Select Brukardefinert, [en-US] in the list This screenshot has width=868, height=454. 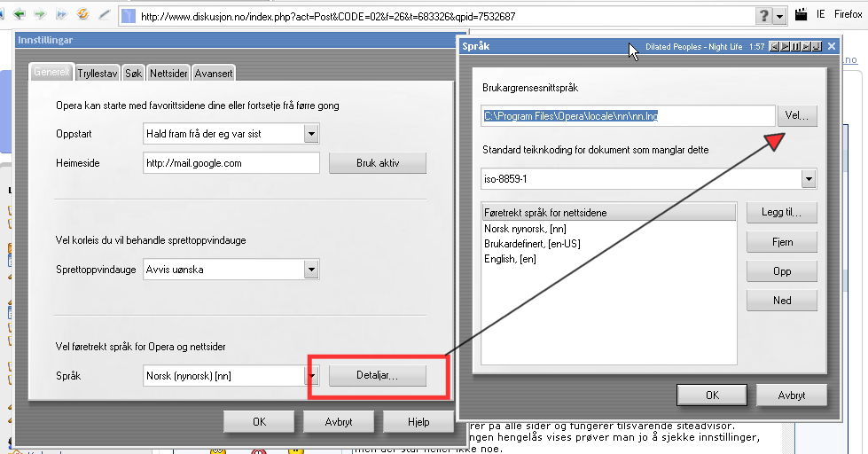point(532,244)
